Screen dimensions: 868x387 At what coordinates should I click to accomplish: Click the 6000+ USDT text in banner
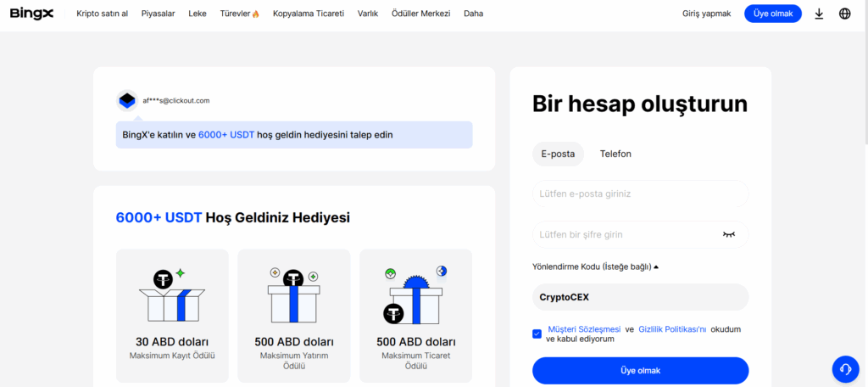(x=226, y=135)
